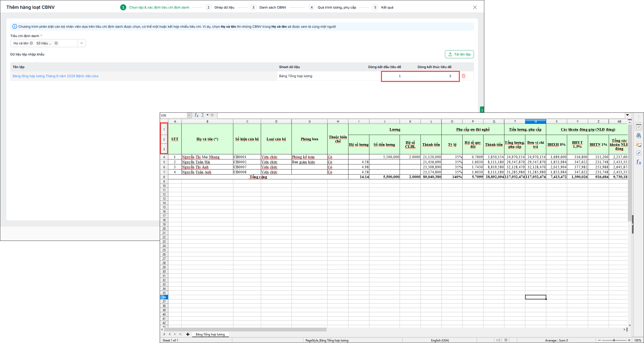Click the selection mode status bar icon

point(498,340)
